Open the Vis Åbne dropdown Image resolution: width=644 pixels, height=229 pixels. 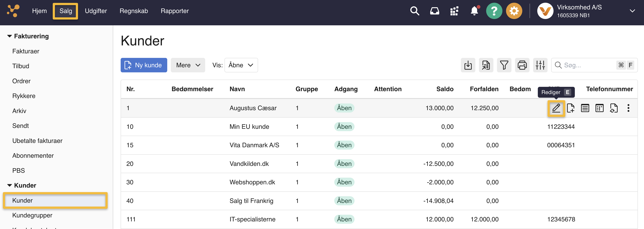[x=241, y=65]
